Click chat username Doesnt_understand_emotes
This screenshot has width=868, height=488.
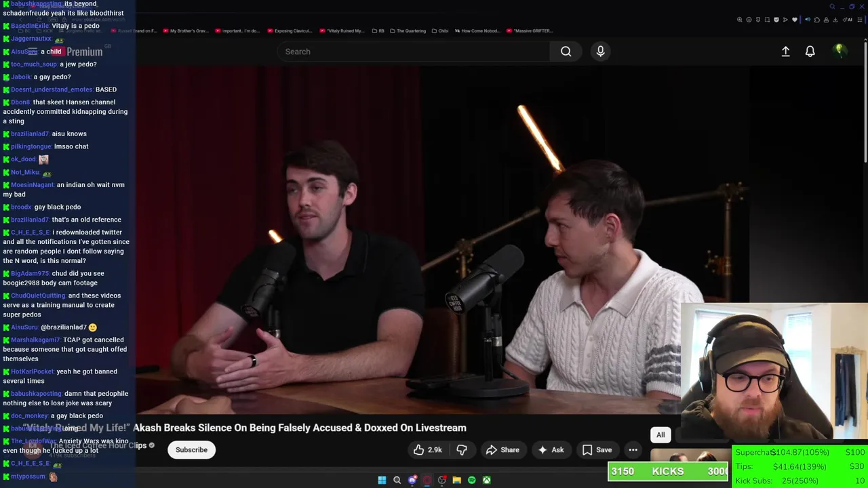(x=52, y=89)
